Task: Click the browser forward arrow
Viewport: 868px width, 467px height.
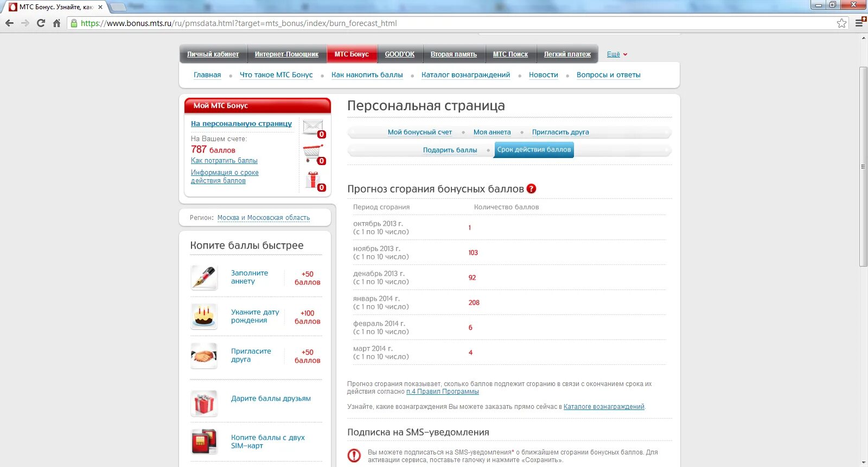Action: point(25,23)
